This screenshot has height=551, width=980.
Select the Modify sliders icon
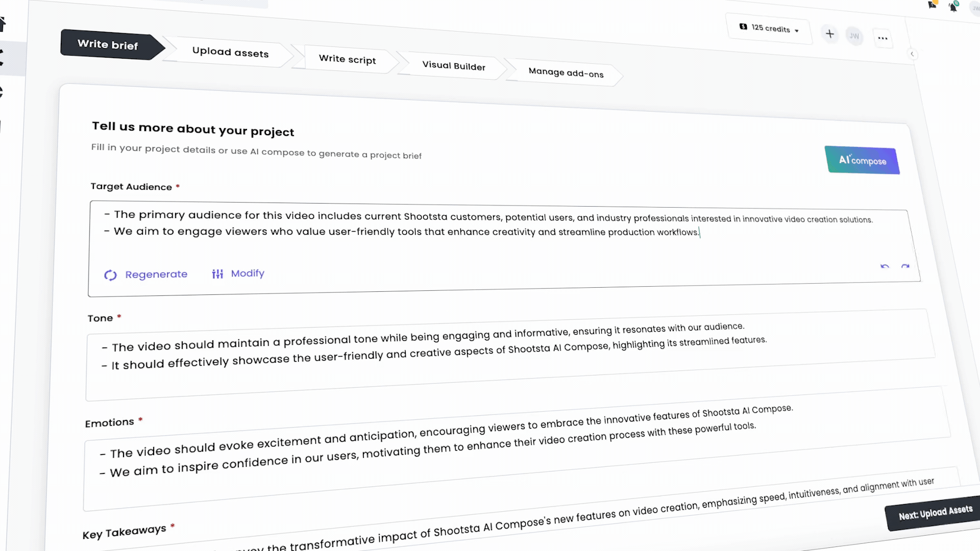(217, 273)
